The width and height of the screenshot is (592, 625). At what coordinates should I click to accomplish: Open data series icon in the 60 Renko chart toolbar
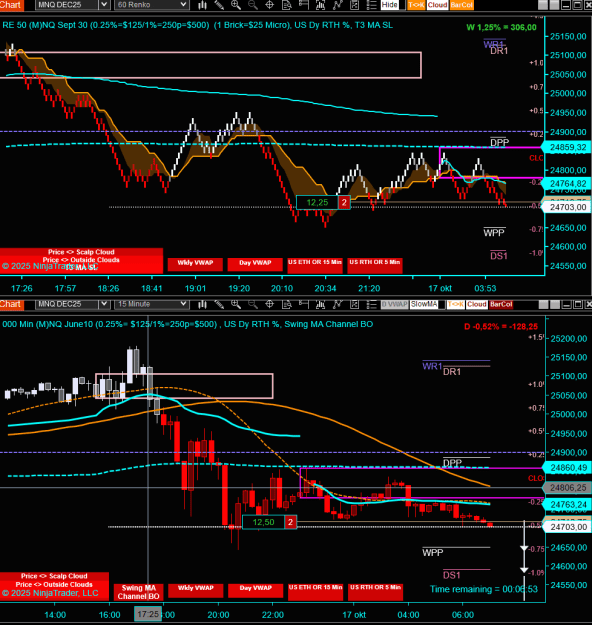tap(320, 5)
